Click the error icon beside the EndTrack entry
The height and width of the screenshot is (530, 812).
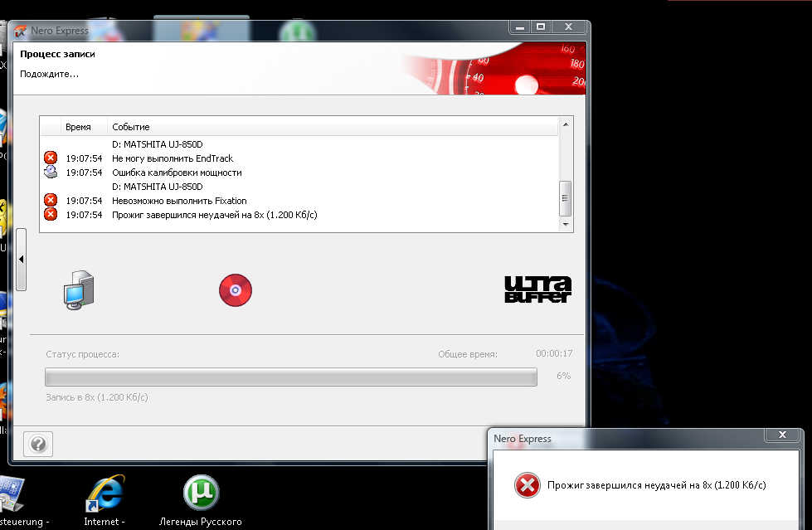(51, 158)
